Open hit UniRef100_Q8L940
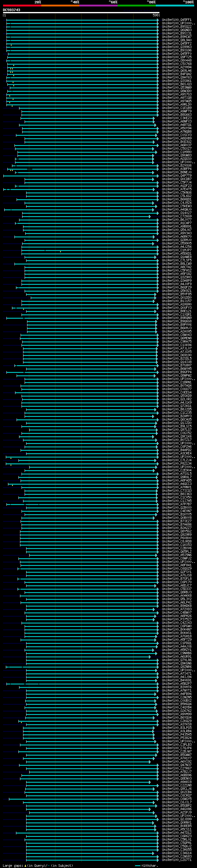The height and width of the screenshot is (868, 197). point(176,40)
